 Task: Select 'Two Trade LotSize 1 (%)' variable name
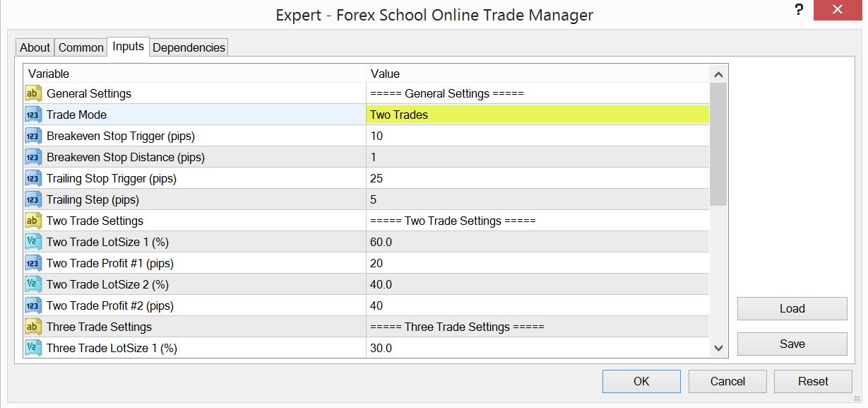(107, 242)
